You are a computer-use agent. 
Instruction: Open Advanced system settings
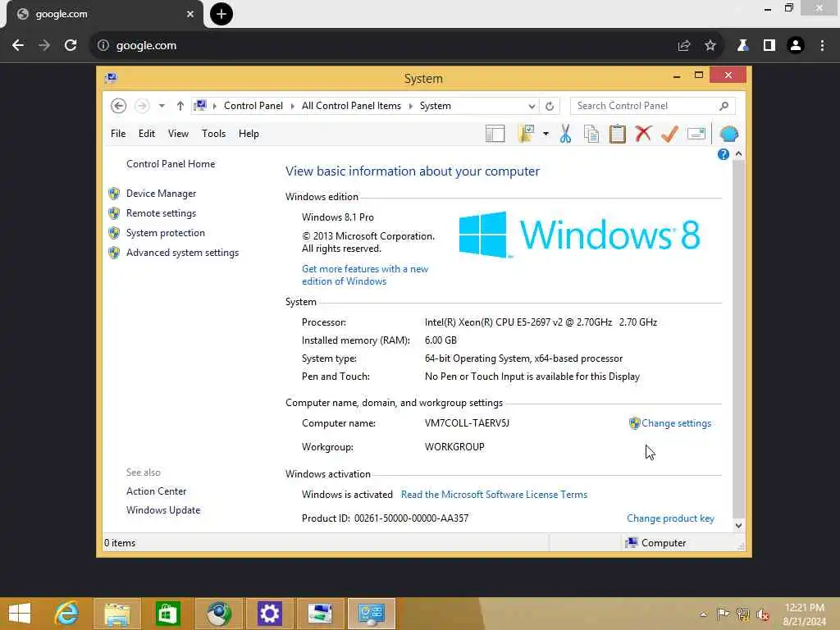click(x=183, y=253)
